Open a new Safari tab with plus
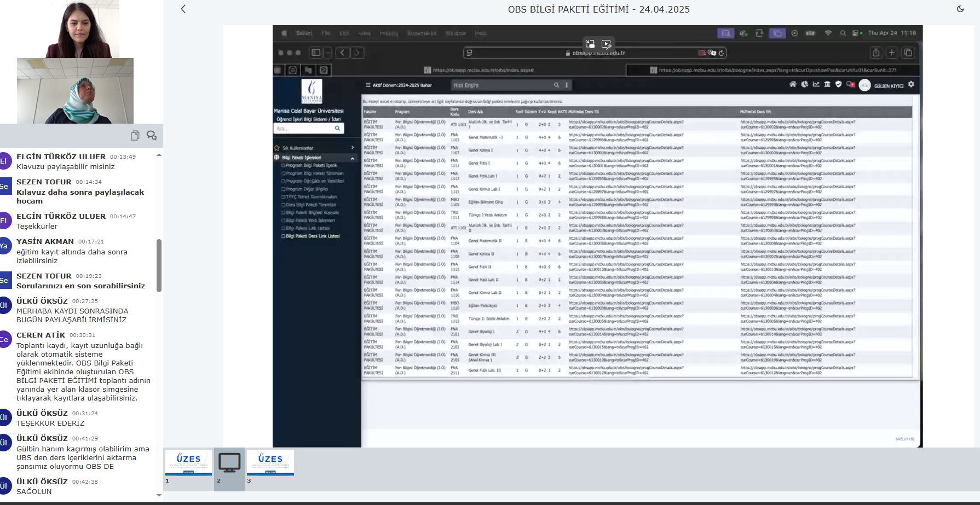Screen dimensions: 980x505 coord(892,53)
